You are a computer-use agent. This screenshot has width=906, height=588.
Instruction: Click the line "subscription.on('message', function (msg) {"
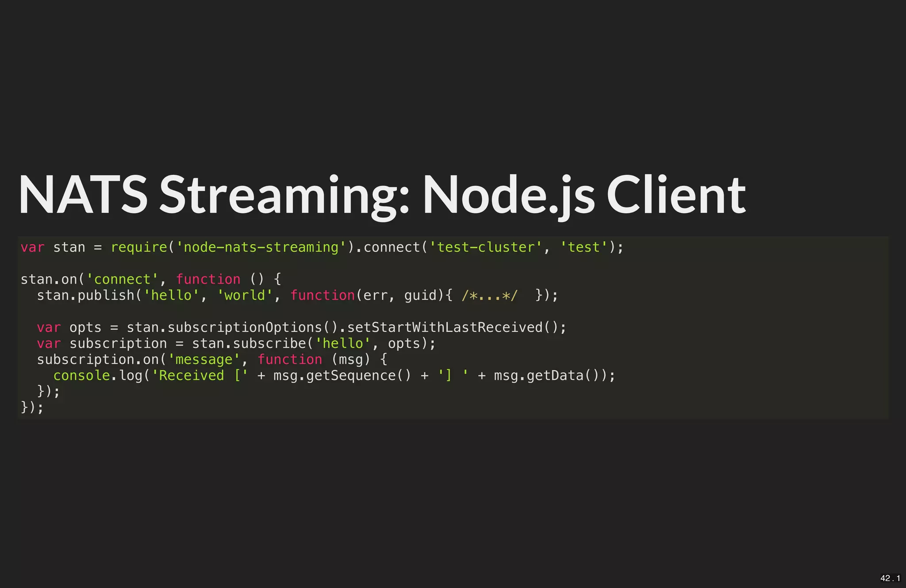pyautogui.click(x=212, y=359)
